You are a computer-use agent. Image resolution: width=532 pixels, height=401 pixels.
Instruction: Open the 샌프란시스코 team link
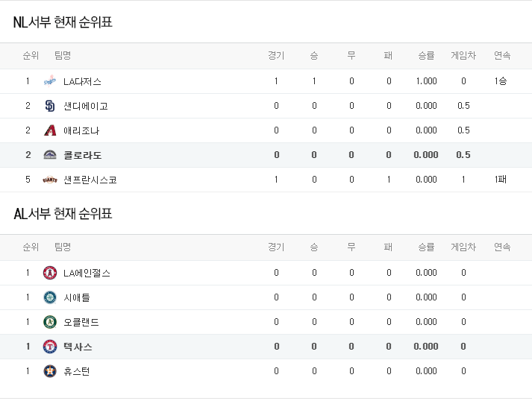point(90,180)
